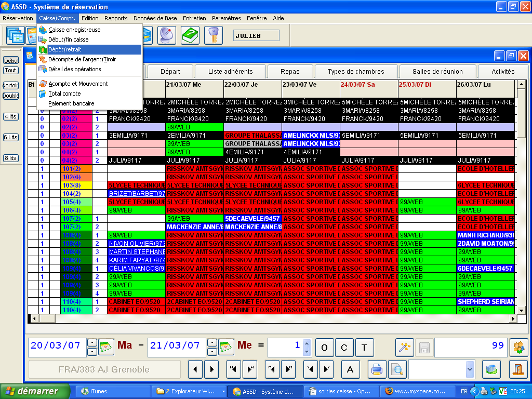
Task: Open calendar picker beside 21/03/07 date
Action: click(x=226, y=347)
